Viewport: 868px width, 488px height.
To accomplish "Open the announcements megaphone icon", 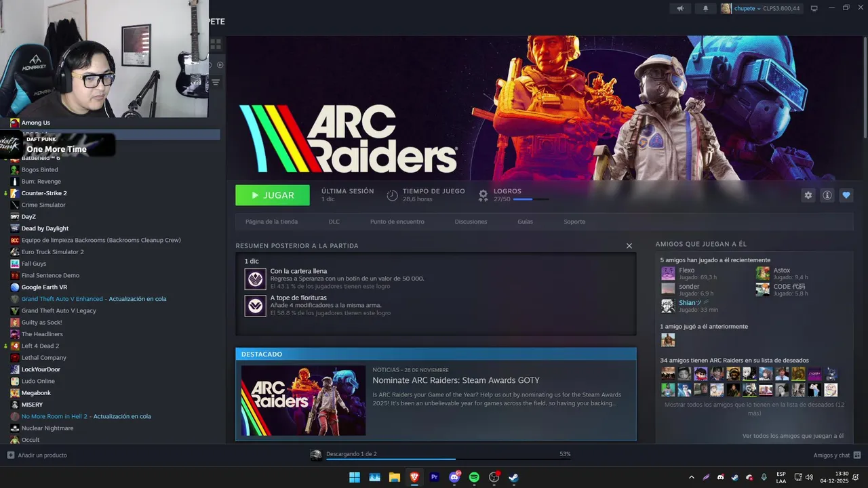I will [680, 9].
